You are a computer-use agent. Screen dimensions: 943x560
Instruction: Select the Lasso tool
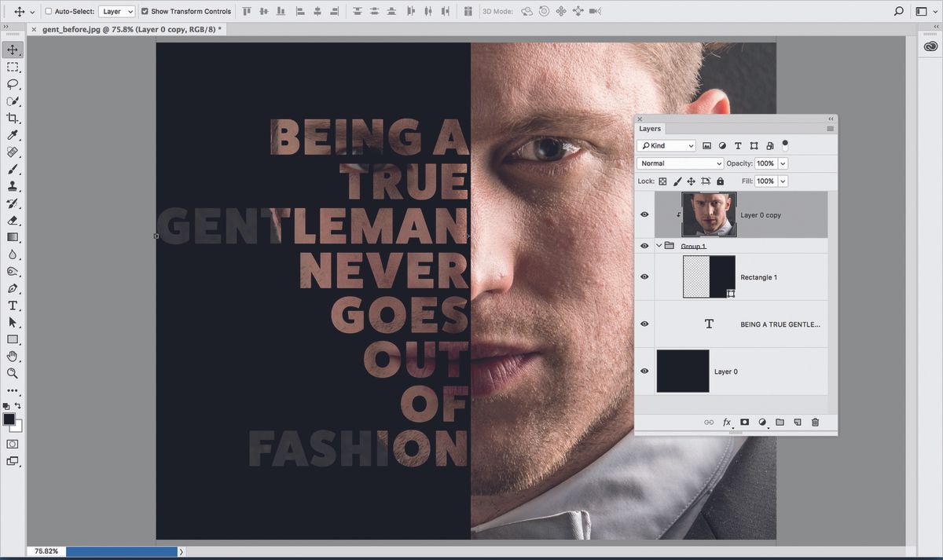13,84
